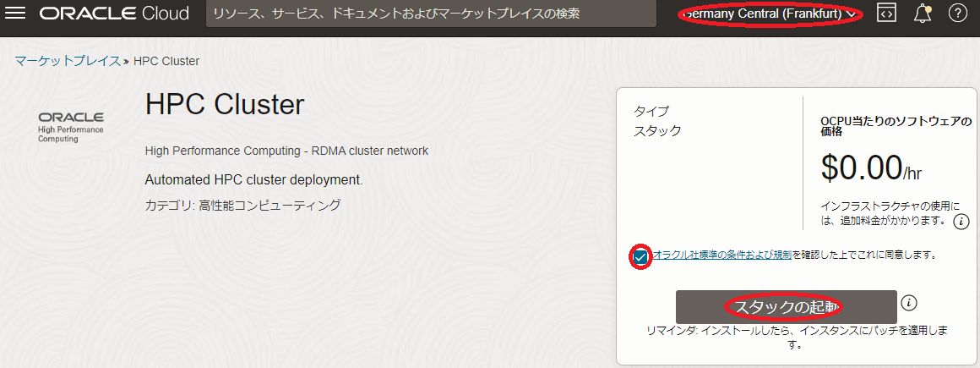Click the $0.00/hr price label

870,168
